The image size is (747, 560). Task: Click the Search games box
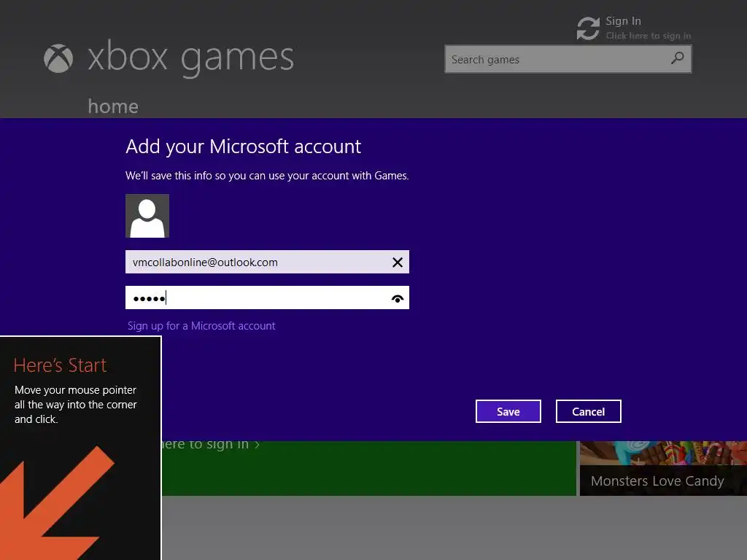click(x=568, y=59)
